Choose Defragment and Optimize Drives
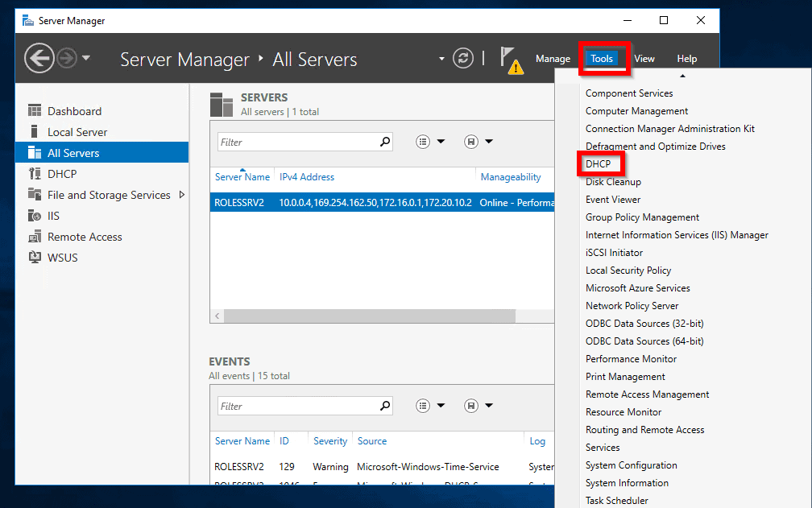Viewport: 812px width, 508px height. (x=655, y=147)
